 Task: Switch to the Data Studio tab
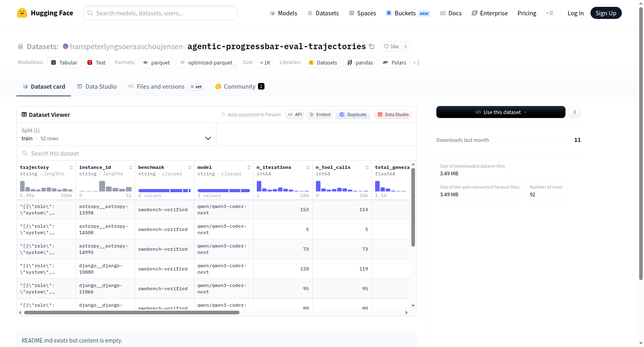pyautogui.click(x=97, y=86)
